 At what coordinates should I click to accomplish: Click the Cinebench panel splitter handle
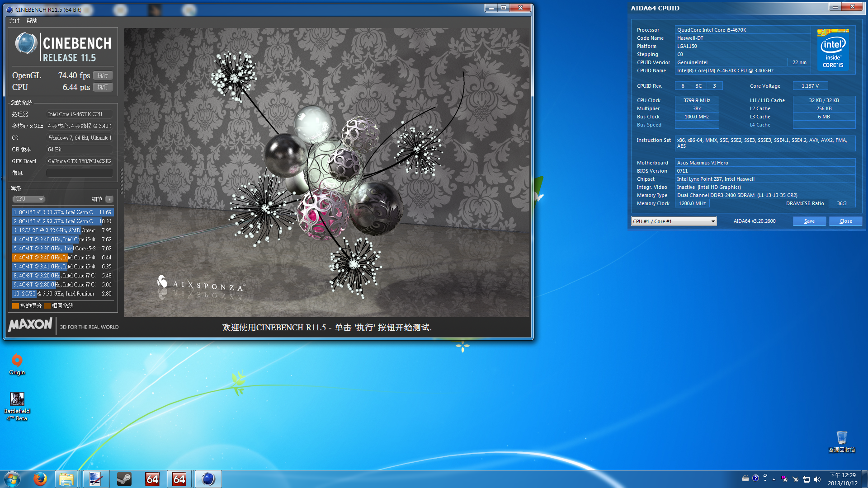click(121, 181)
